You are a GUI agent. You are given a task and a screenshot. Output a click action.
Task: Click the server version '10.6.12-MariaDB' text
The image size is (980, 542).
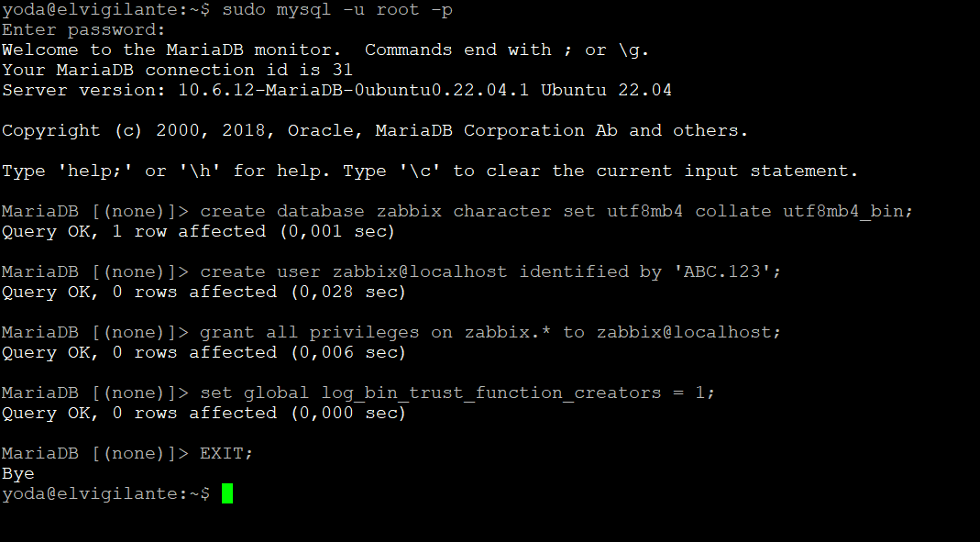click(x=260, y=90)
